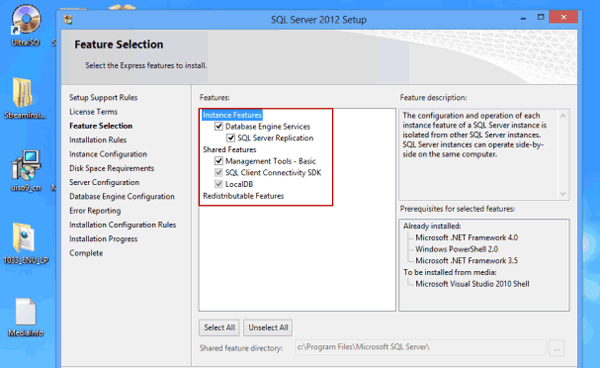600x368 pixels.
Task: Maximize the SQL Server 2012 Setup window
Action: 540,17
